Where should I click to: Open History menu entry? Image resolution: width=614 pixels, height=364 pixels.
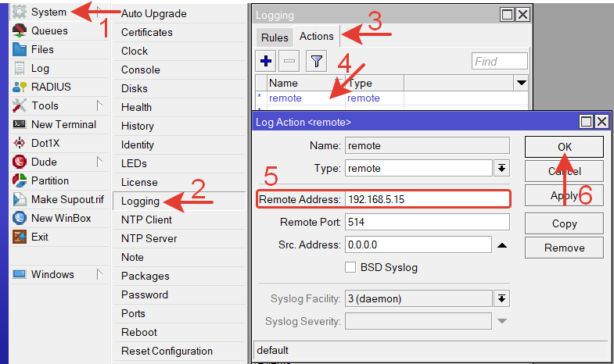(179, 126)
